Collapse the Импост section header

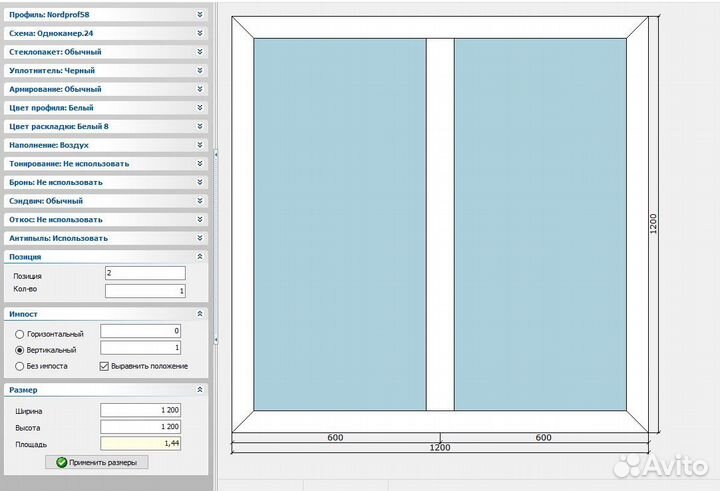(x=200, y=314)
